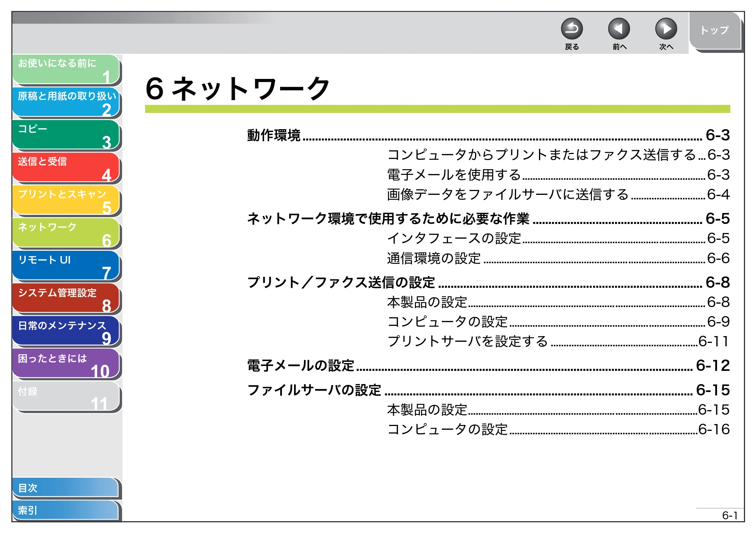The image size is (756, 534).
Task: Open chapter 5 プリントとスキャン tab
Action: (x=66, y=200)
